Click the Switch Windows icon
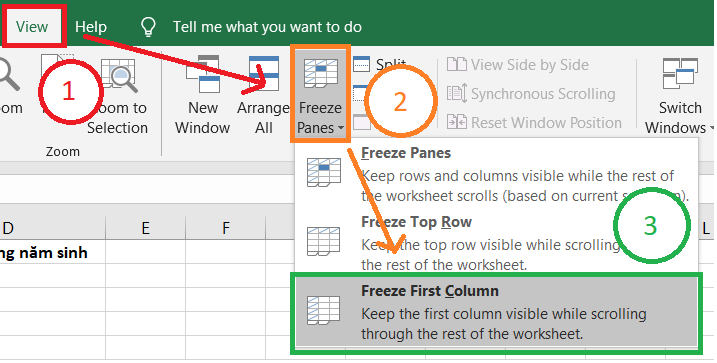 (680, 74)
